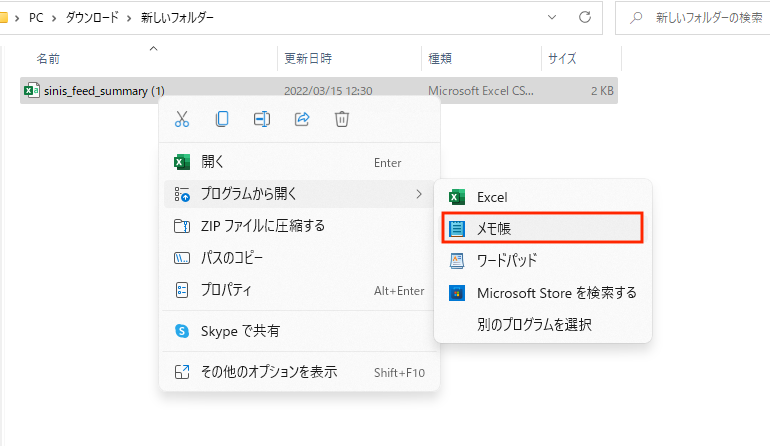Choose その他のオプションを表示
The height and width of the screenshot is (446, 770).
(x=299, y=372)
